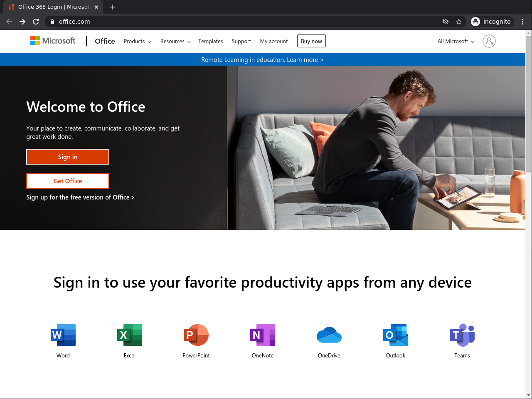Click the hero image of man on couch

coord(376,148)
